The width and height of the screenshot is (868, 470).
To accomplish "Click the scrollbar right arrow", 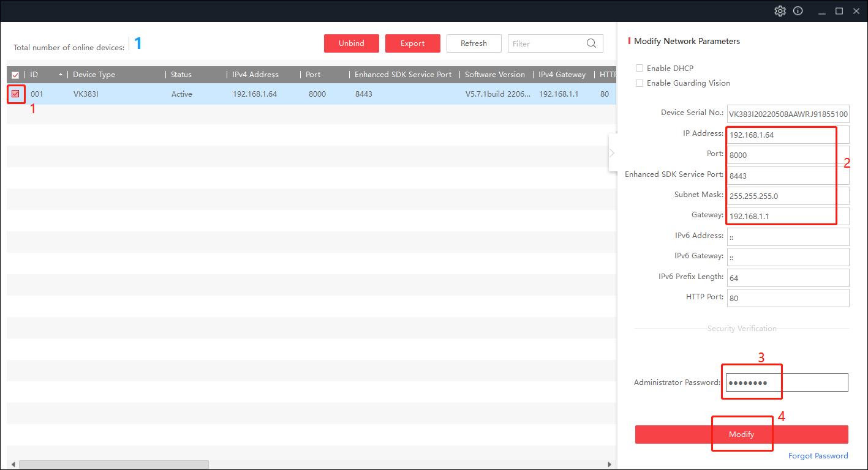I will coord(609,464).
